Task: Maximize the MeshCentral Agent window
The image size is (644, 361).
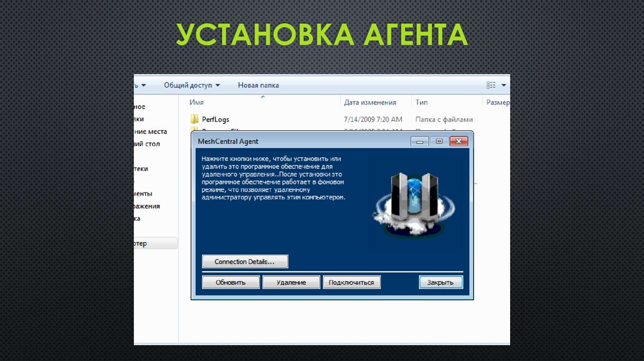Action: coord(438,142)
